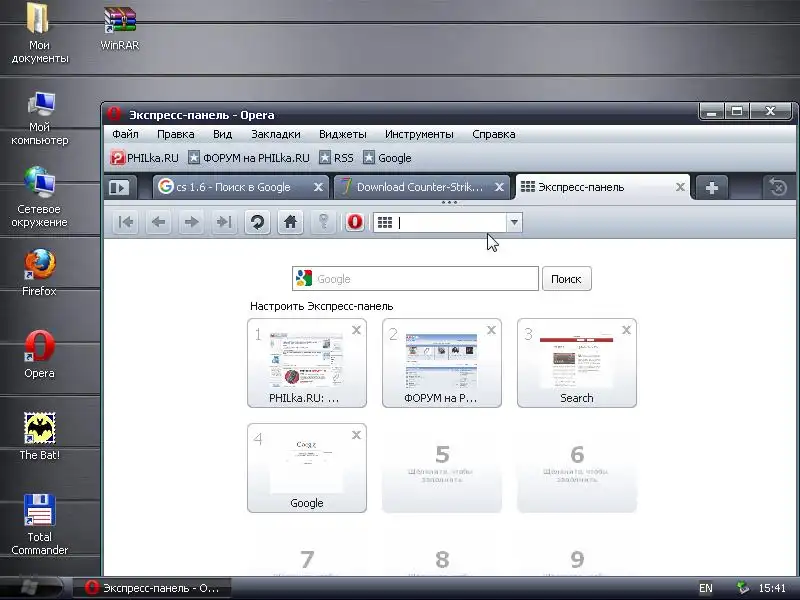Click the network tray icon near clock
The height and width of the screenshot is (600, 800).
[x=743, y=588]
